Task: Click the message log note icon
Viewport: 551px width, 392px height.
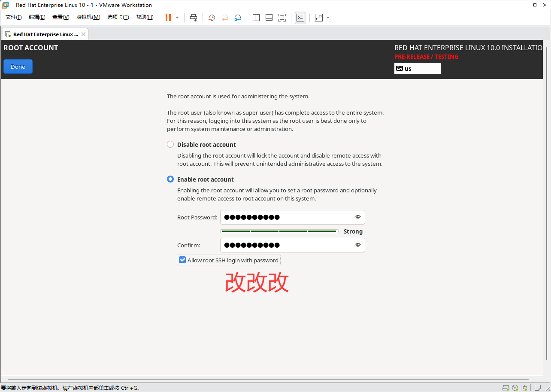Action: coord(537,388)
